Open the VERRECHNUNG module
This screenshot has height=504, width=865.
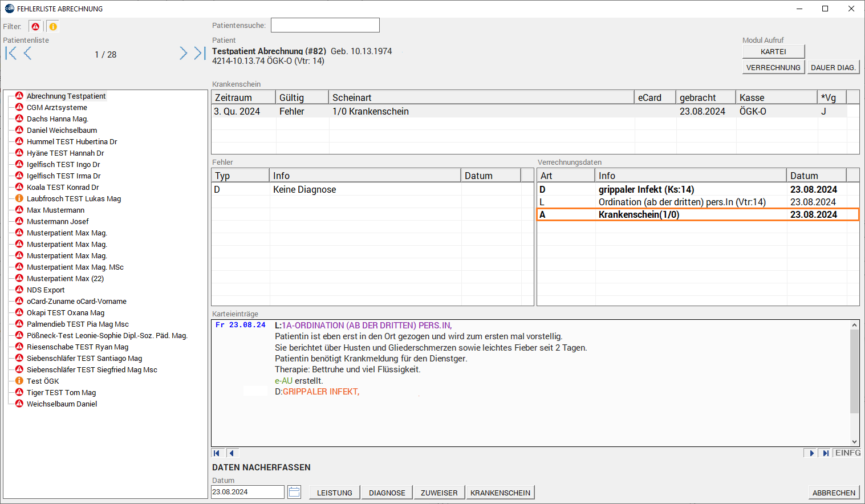pos(773,68)
